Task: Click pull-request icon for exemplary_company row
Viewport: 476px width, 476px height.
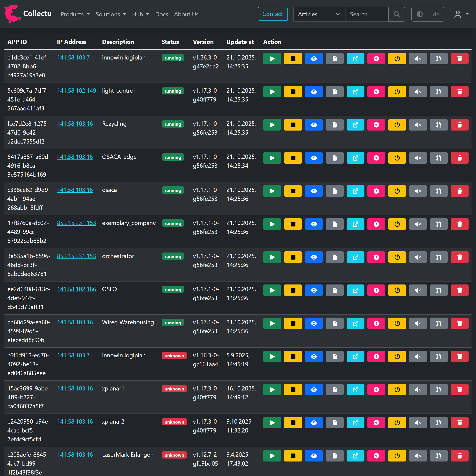Action: pyautogui.click(x=438, y=224)
